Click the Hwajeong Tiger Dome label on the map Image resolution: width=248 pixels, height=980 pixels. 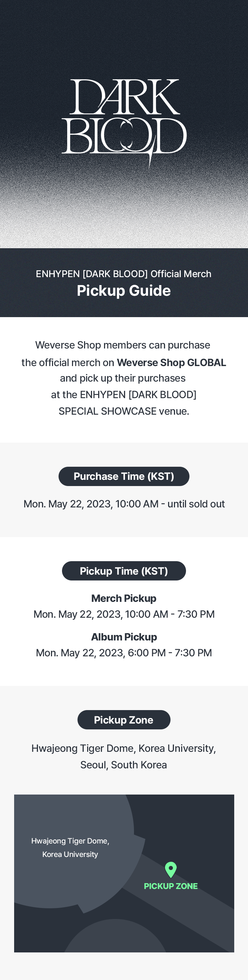click(70, 848)
